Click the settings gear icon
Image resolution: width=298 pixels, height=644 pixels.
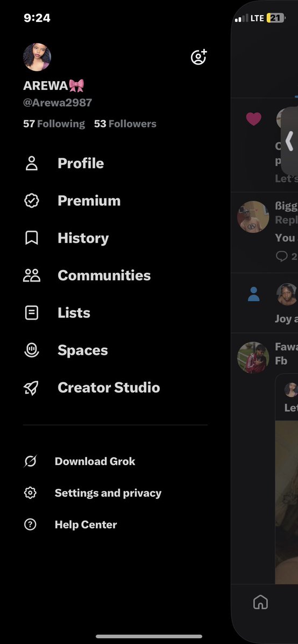pos(30,493)
